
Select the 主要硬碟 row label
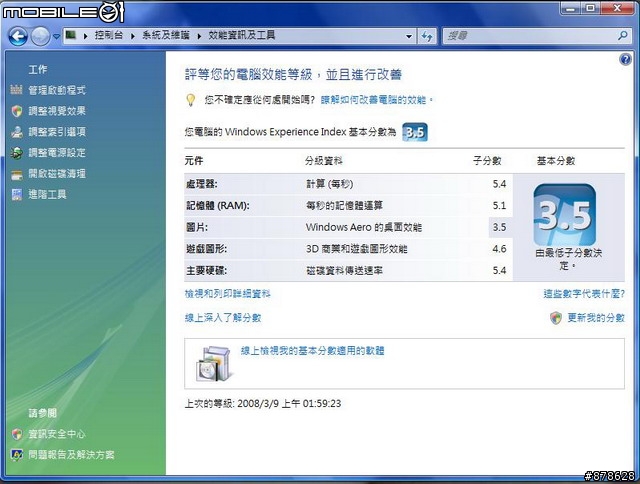(x=207, y=270)
